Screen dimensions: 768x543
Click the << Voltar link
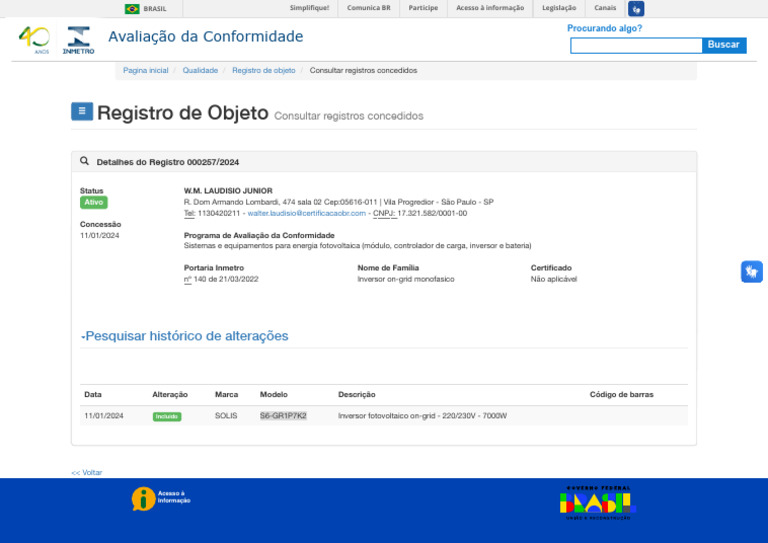tap(87, 472)
